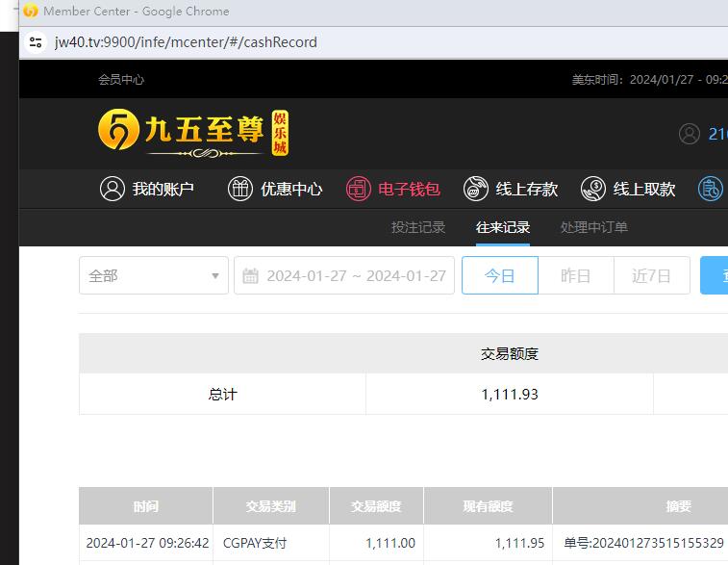Switch to the 投注记录 tab

(x=418, y=227)
